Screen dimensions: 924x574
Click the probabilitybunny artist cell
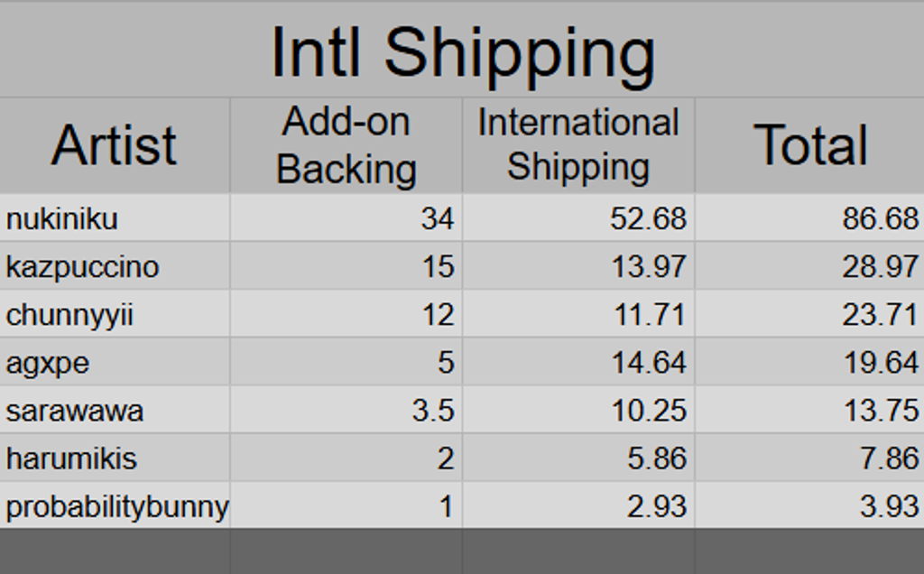pyautogui.click(x=116, y=506)
